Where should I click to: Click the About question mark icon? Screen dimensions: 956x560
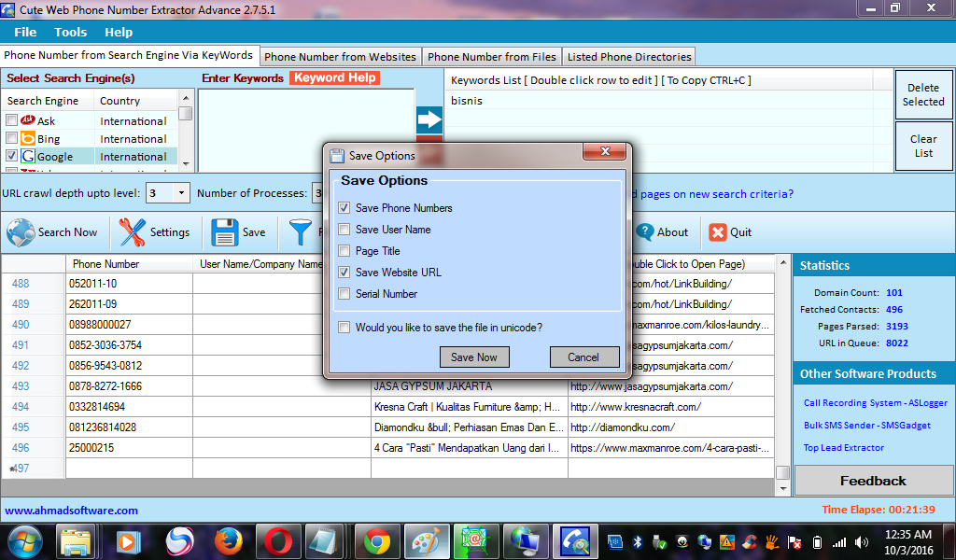point(644,231)
